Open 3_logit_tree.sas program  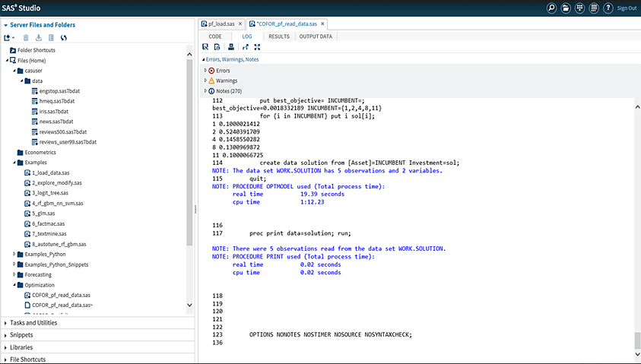[50, 193]
